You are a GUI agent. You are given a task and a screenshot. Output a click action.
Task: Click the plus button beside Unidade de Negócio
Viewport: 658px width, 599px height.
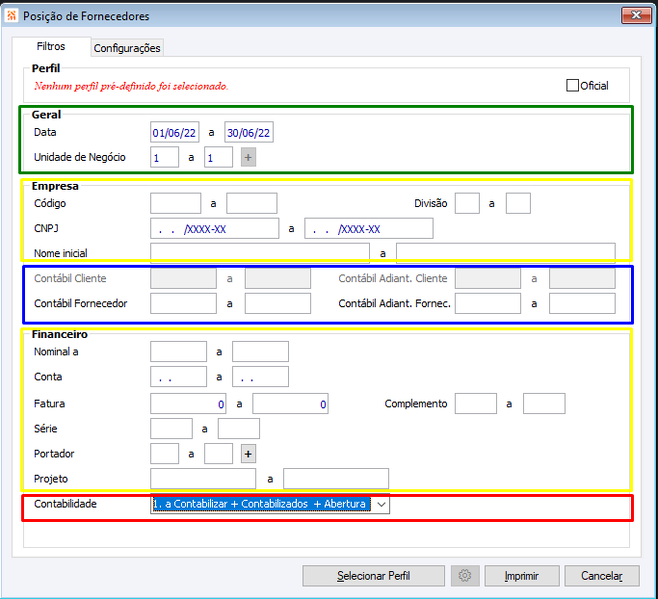click(248, 157)
